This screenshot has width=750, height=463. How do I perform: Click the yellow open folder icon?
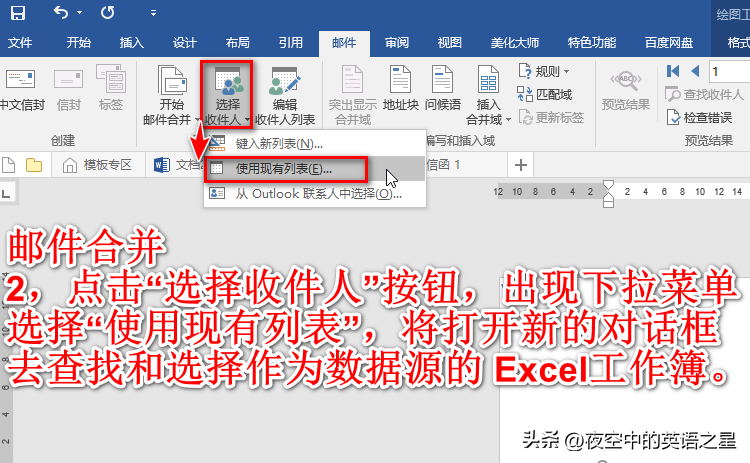(x=33, y=165)
